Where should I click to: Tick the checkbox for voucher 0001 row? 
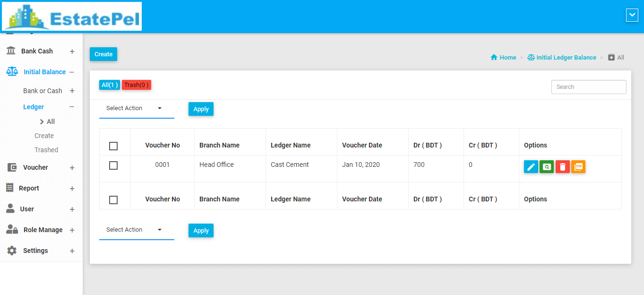[x=113, y=165]
